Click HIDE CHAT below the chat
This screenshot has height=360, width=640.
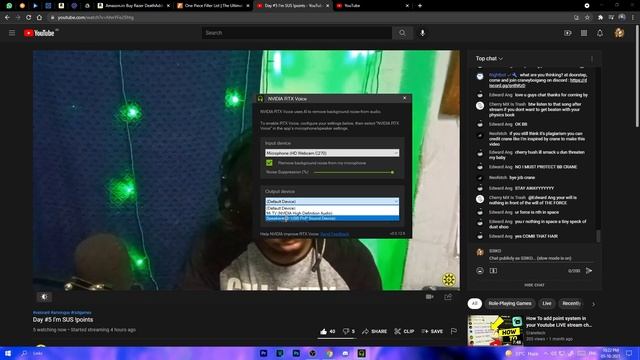(534, 285)
